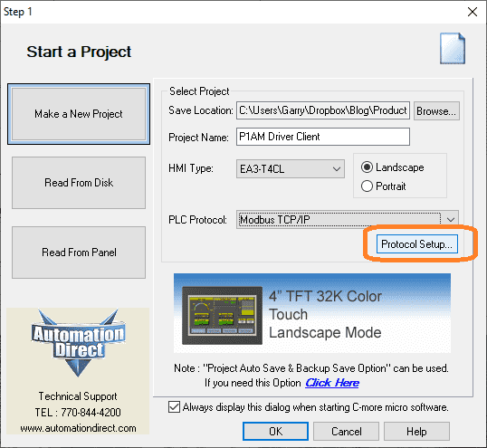Choose Read From Panel option

(x=79, y=253)
